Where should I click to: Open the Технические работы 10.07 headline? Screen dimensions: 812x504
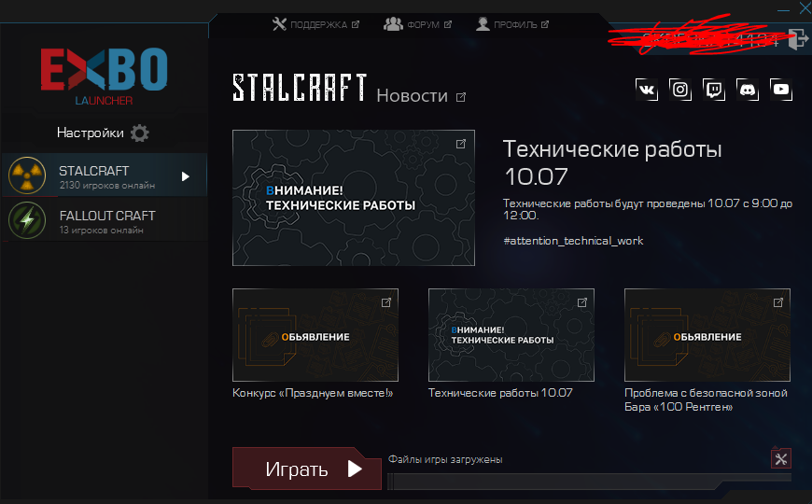(x=612, y=162)
